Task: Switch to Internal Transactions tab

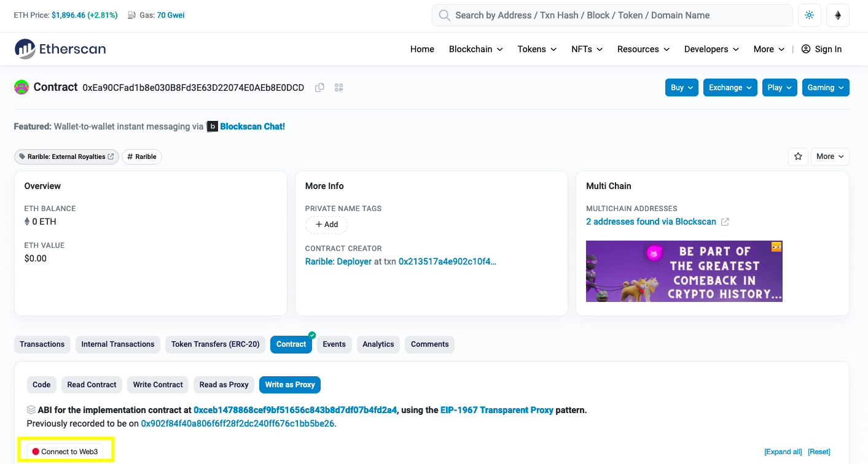Action: click(118, 344)
